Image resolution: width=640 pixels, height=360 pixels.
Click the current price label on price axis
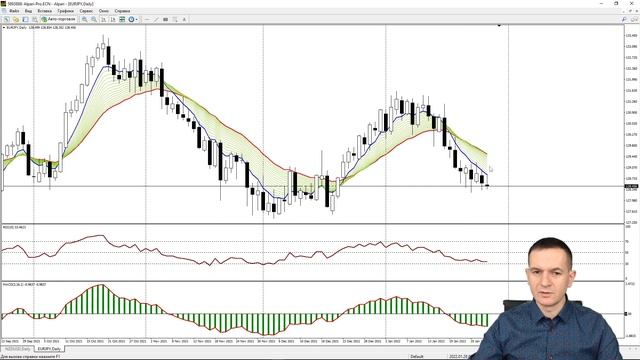[x=631, y=186]
